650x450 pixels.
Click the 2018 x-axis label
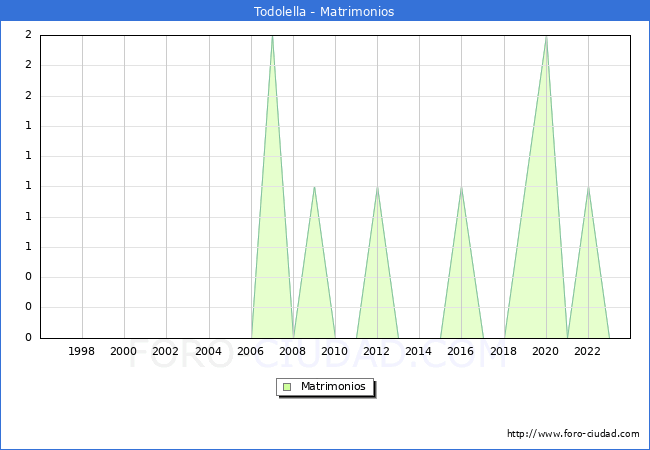tap(504, 351)
